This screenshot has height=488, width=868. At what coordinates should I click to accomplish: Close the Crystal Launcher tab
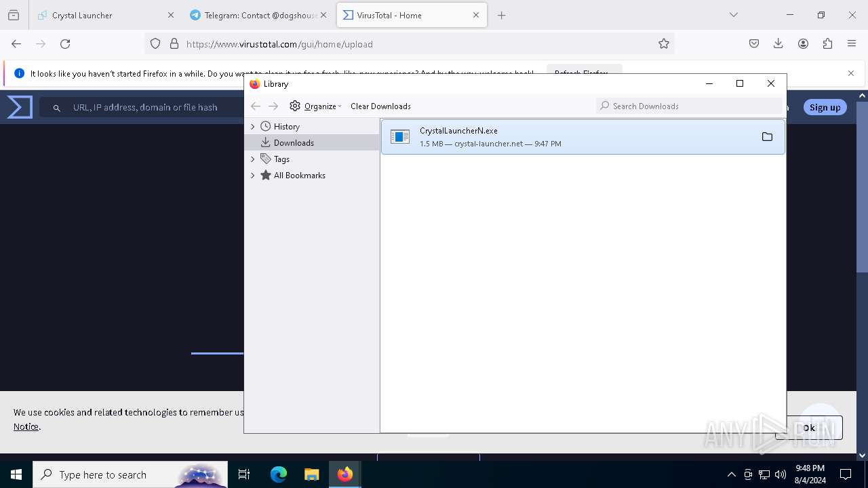point(171,15)
